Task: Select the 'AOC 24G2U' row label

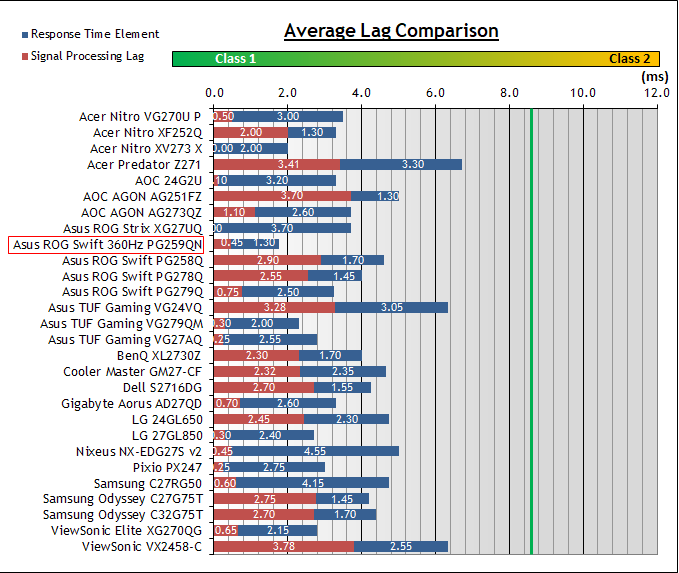Action: 168,181
